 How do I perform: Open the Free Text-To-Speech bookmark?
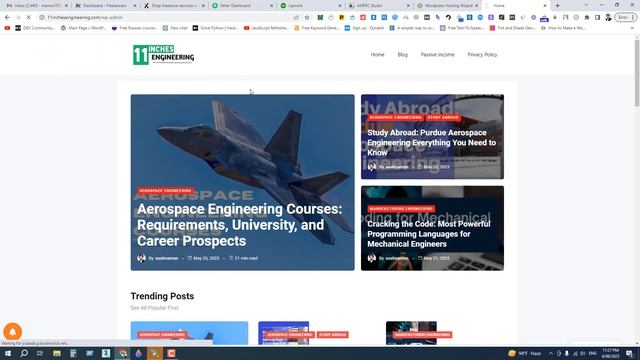click(x=462, y=28)
